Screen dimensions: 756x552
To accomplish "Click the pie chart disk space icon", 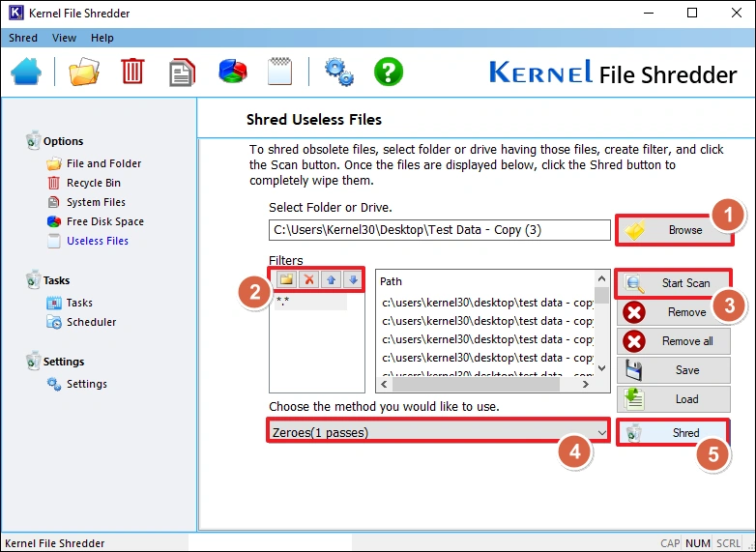I will [232, 73].
